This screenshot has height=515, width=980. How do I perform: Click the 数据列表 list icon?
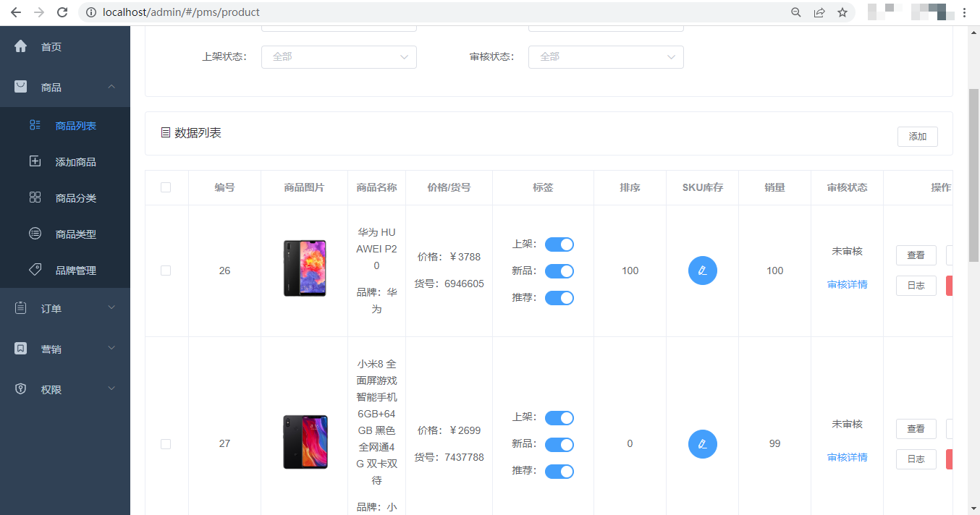[x=165, y=133]
